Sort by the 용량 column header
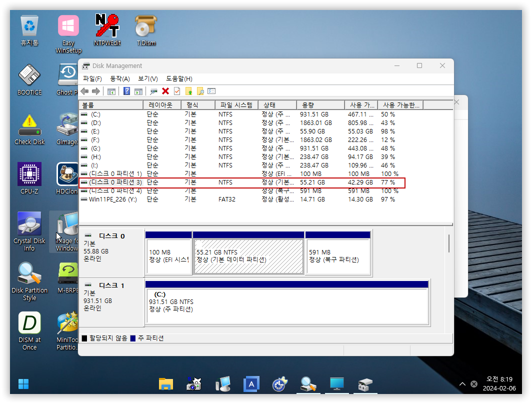532x404 pixels. (x=320, y=105)
